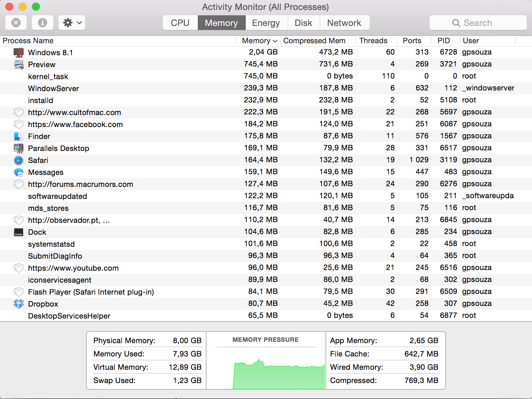Click the cultofmac.com shield icon
The width and height of the screenshot is (532, 399).
tap(19, 112)
